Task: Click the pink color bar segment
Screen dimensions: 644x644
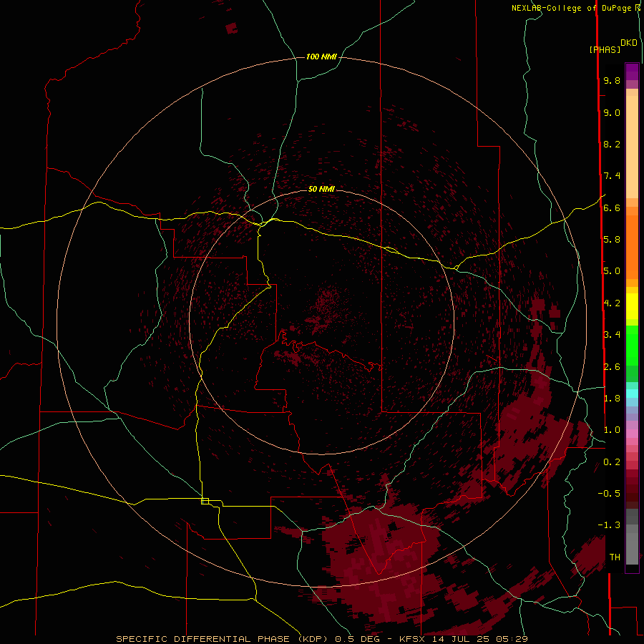Action: (632, 434)
